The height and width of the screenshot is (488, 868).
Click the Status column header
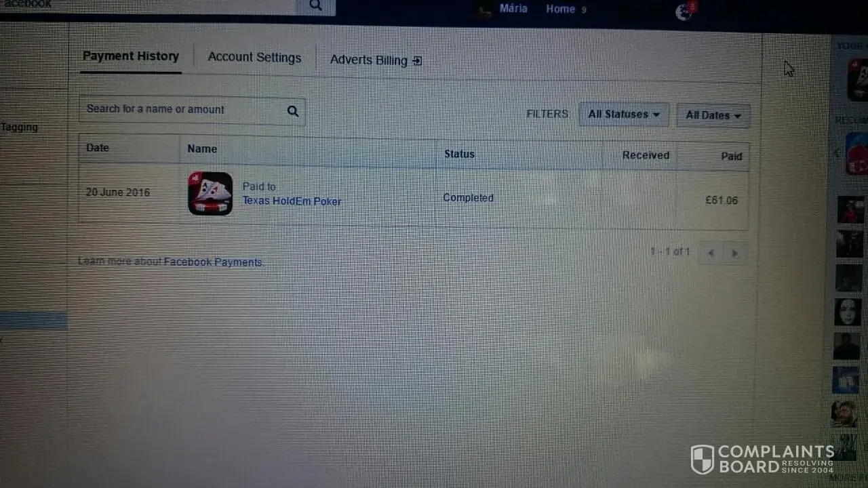coord(459,155)
